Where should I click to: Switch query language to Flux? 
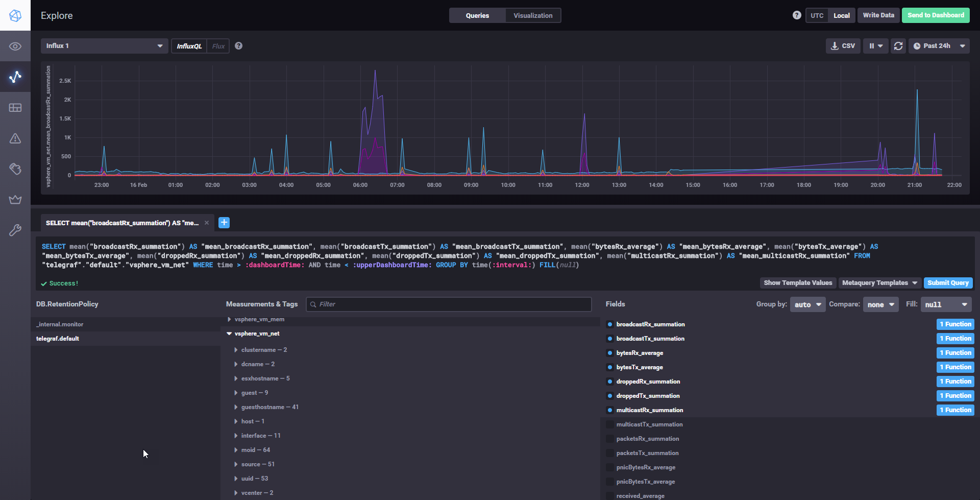[x=218, y=46]
